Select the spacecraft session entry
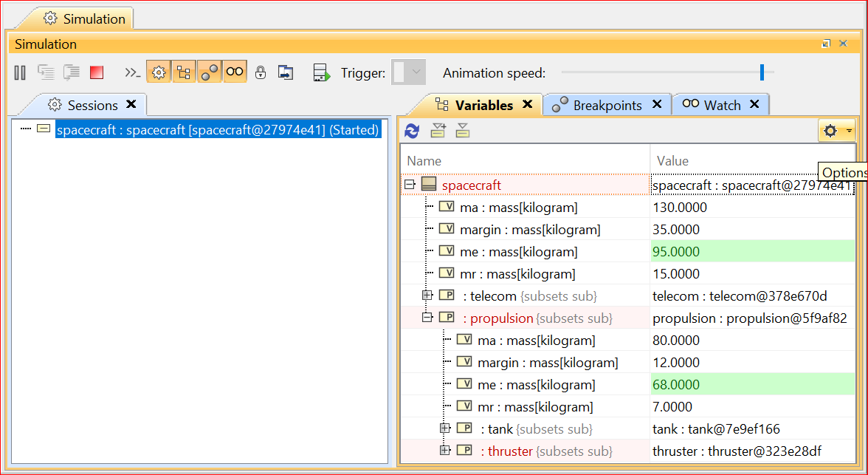The width and height of the screenshot is (868, 475). (x=218, y=130)
